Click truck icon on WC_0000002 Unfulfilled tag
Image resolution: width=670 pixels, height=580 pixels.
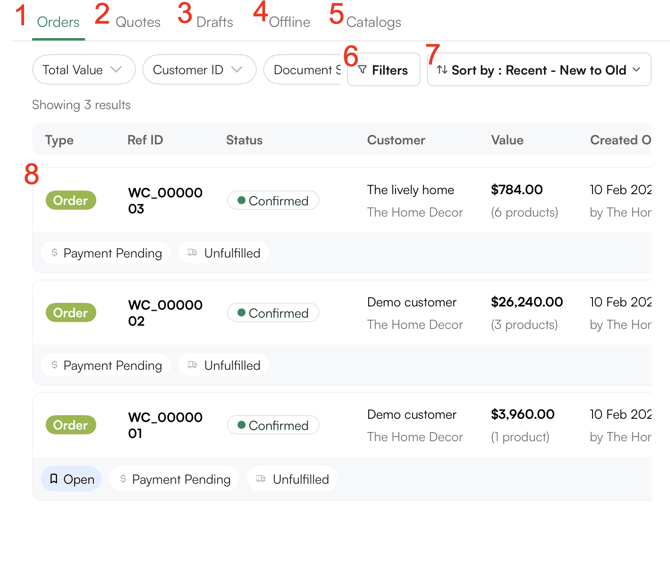pos(192,365)
